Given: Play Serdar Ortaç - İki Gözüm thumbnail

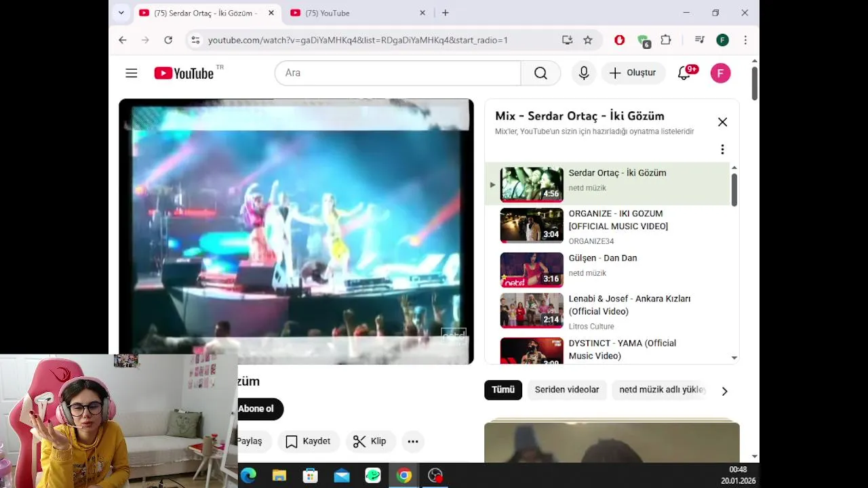Looking at the screenshot, I should 532,184.
